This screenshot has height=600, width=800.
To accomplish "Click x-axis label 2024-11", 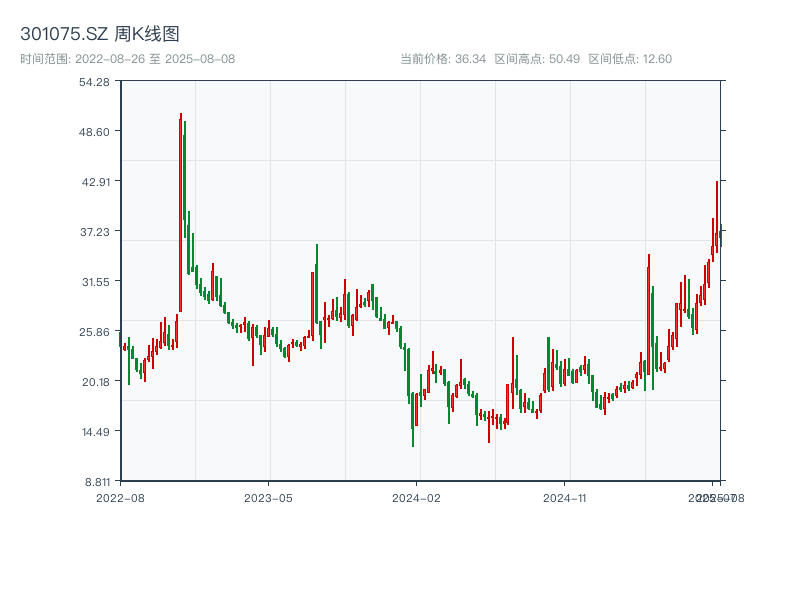I will pyautogui.click(x=564, y=498).
